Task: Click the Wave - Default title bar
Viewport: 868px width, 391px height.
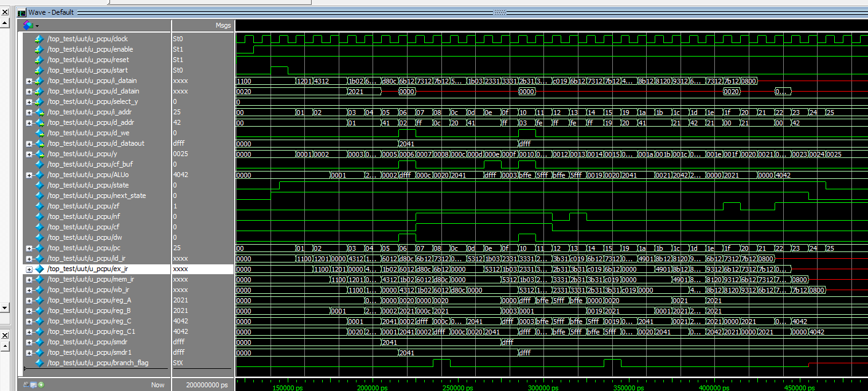Action: point(246,12)
